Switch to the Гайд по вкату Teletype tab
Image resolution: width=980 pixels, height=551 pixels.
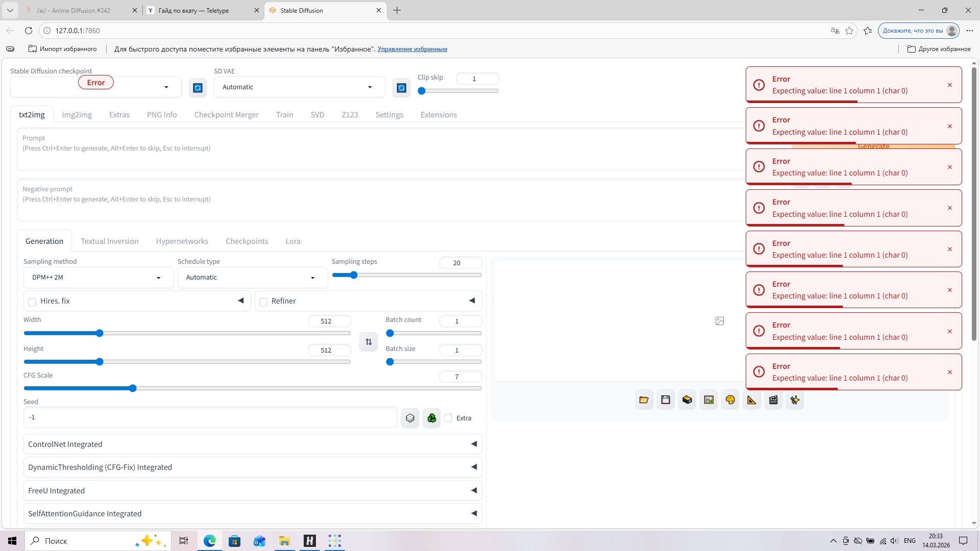[203, 10]
